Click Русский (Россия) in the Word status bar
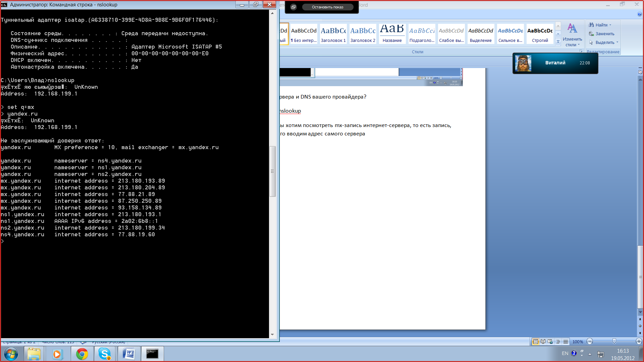This screenshot has height=362, width=644. (108, 342)
